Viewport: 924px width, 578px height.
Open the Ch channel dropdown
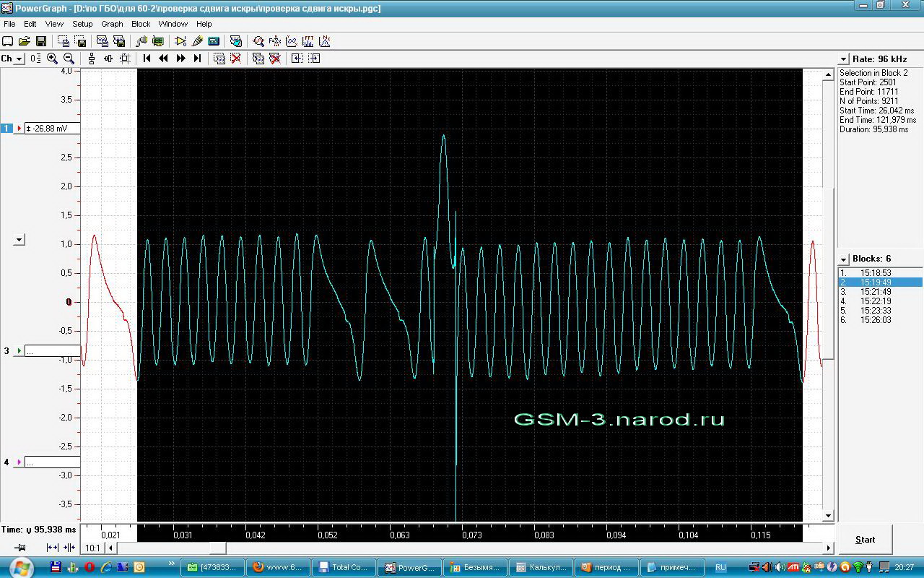point(12,59)
